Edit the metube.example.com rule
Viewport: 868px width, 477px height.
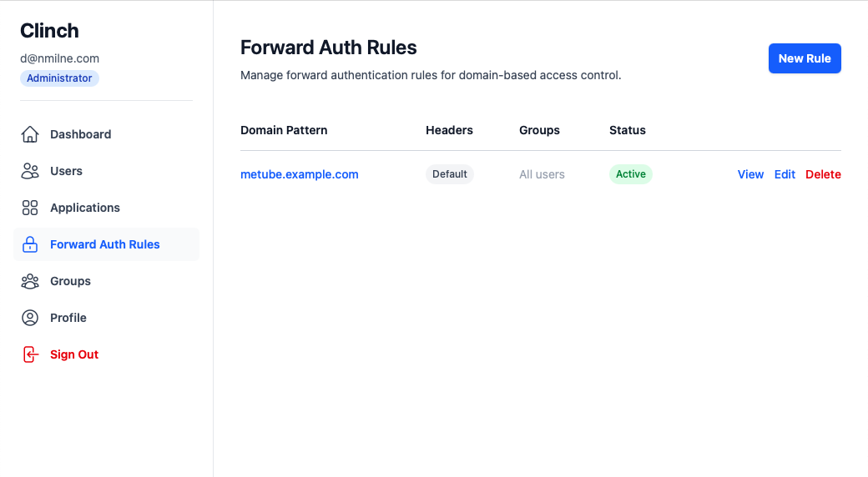(785, 174)
